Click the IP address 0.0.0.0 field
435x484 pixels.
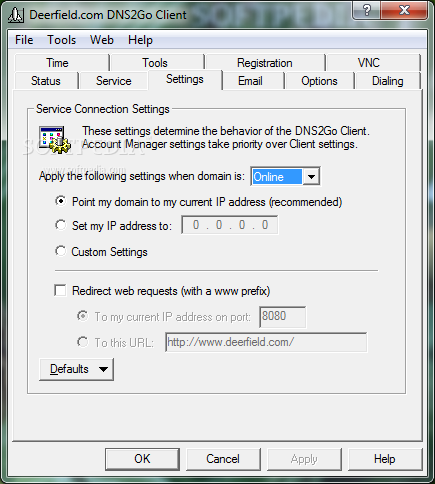[x=230, y=225]
